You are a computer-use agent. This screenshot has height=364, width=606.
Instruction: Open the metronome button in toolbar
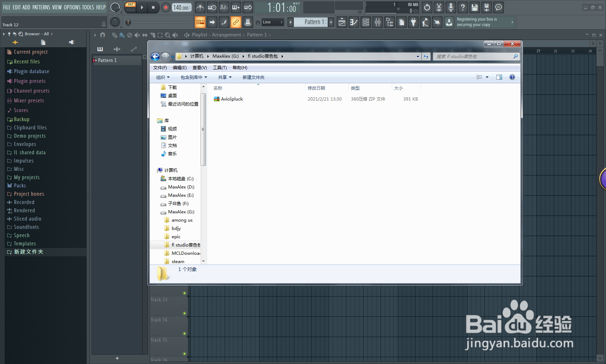(200, 7)
